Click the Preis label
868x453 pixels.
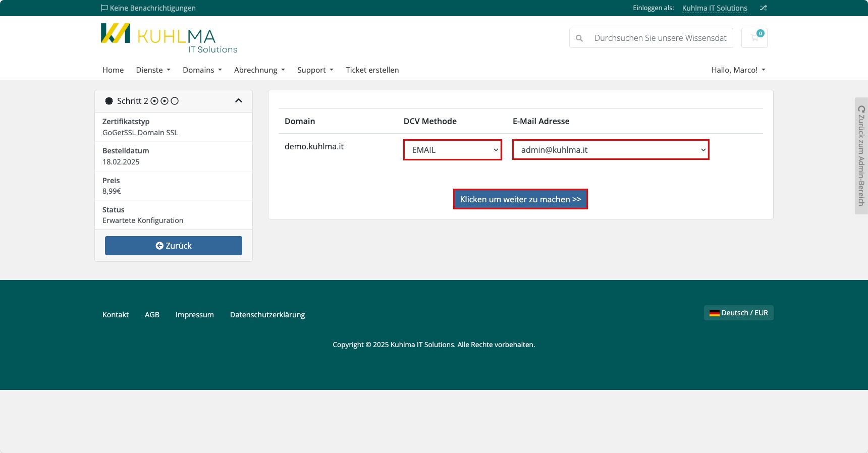[111, 181]
